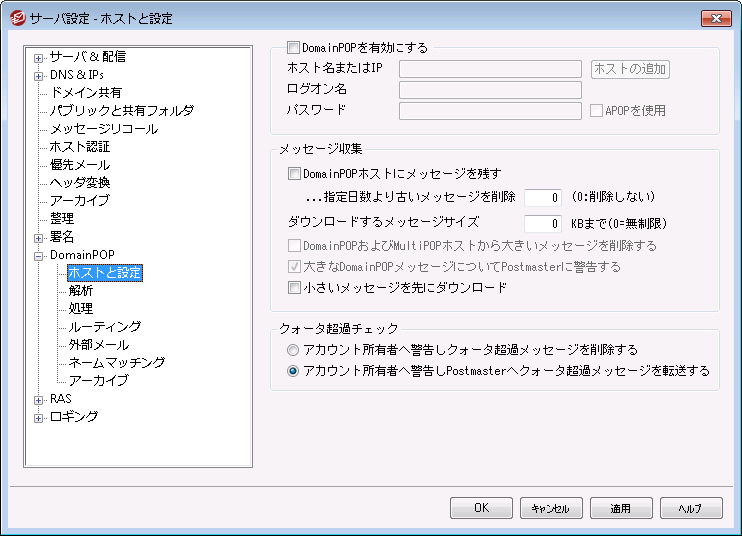742x536 pixels.
Task: Click the キャンセル button
Action: [551, 508]
